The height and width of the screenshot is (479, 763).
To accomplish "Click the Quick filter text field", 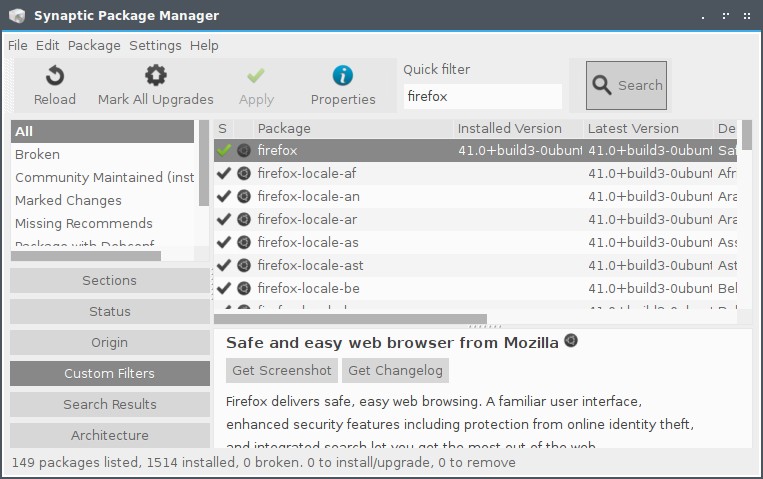I will point(482,96).
